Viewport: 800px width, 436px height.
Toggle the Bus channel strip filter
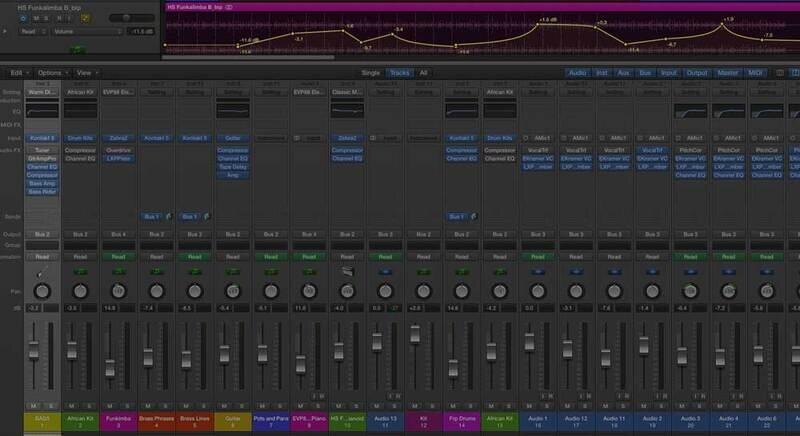pyautogui.click(x=645, y=73)
